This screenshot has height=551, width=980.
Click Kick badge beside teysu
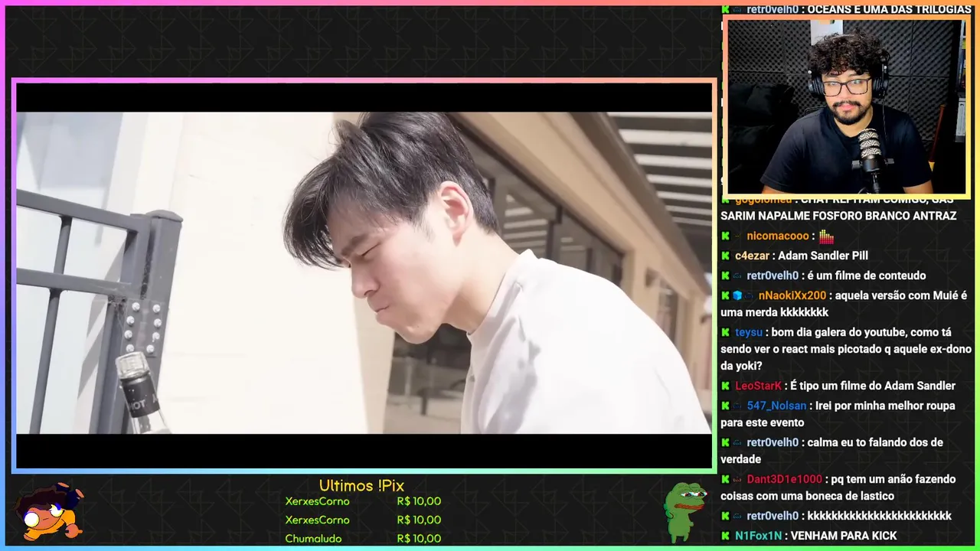coord(725,332)
